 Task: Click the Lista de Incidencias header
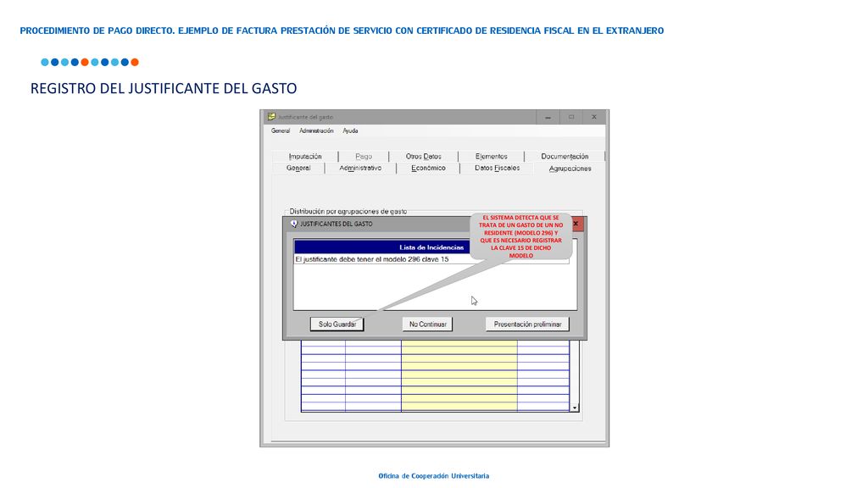click(x=431, y=247)
